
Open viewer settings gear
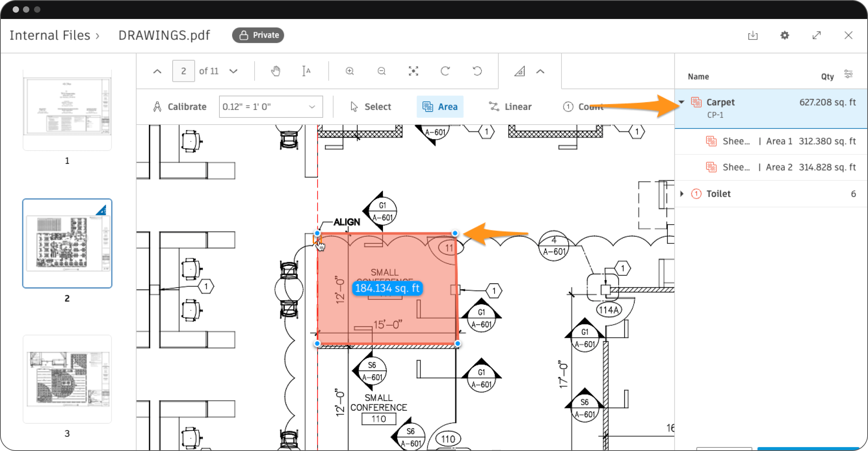(x=784, y=36)
